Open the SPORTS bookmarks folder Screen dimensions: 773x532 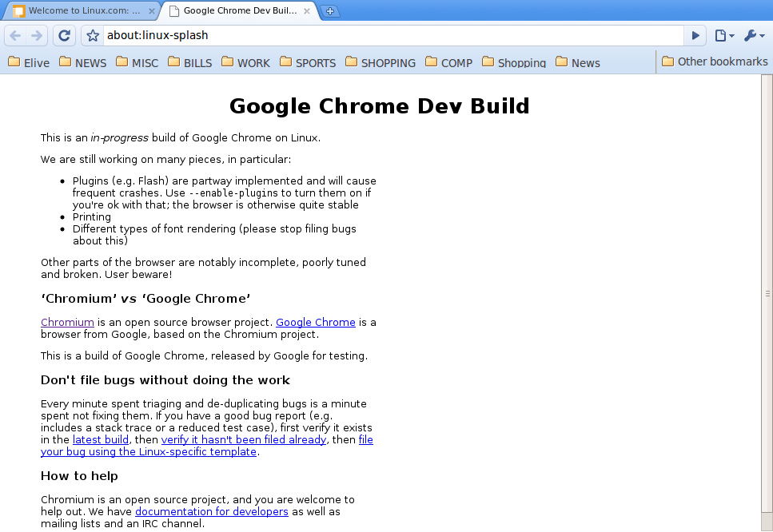click(x=308, y=62)
